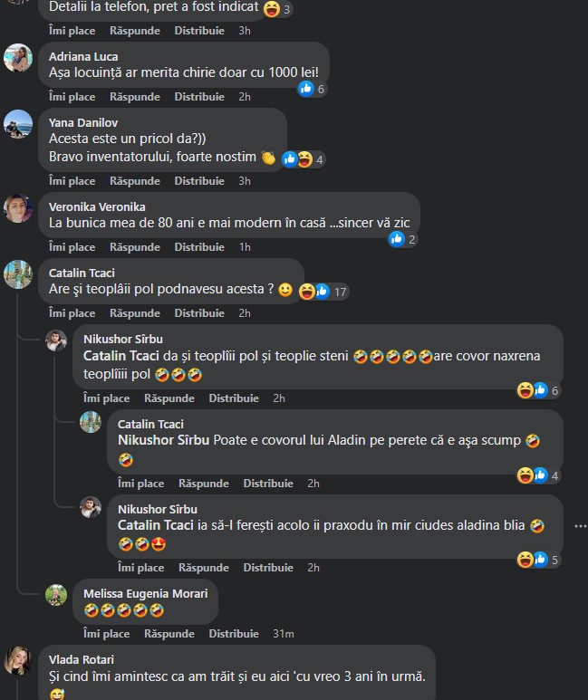
Task: Click Vlada Rotari's profile picture
Action: tap(18, 661)
